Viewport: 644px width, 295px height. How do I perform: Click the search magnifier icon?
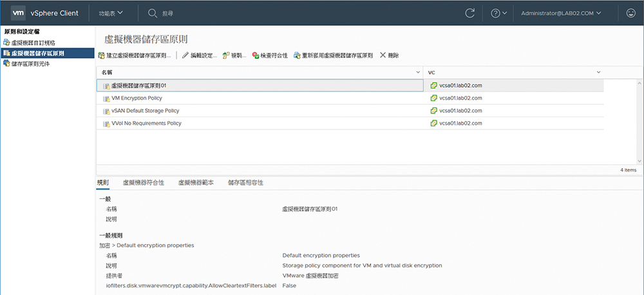153,13
